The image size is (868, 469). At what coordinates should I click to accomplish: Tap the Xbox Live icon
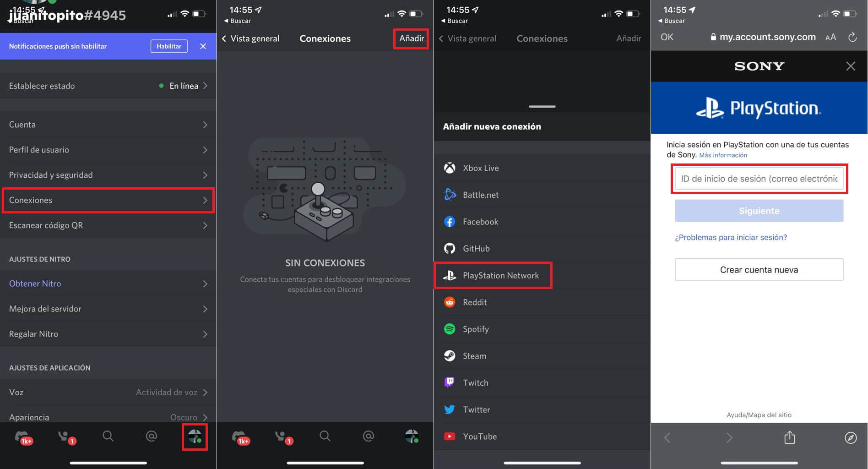click(x=450, y=168)
